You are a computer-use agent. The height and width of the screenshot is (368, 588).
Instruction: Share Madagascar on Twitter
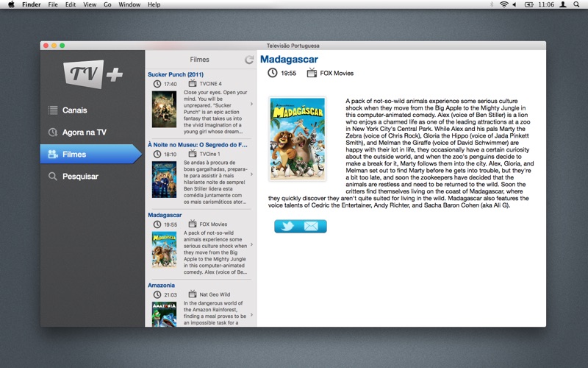287,227
